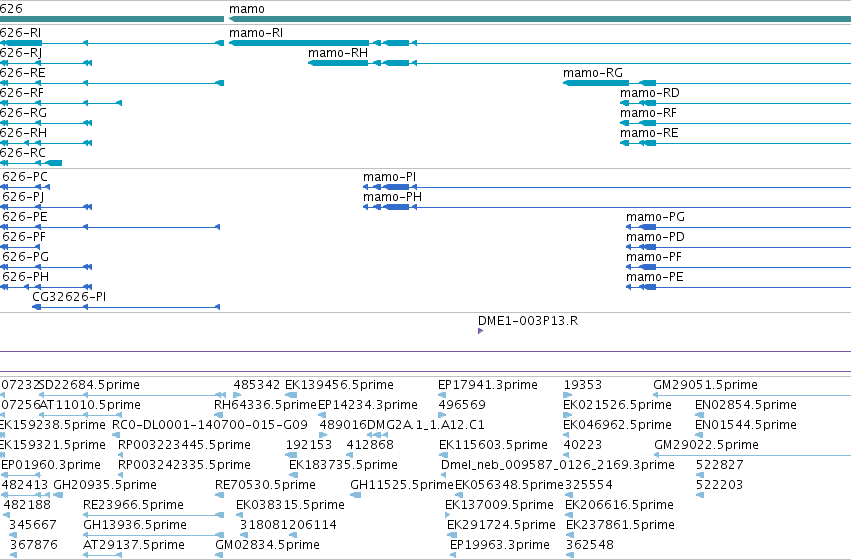The image size is (851, 560).
Task: Select the mamo-RI transcript feature
Action: point(540,43)
